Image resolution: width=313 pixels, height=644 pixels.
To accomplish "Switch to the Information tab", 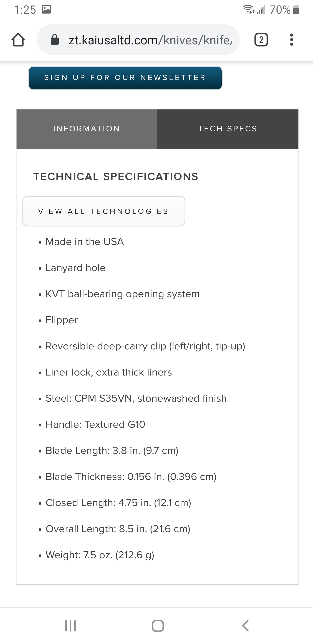I will pyautogui.click(x=87, y=129).
